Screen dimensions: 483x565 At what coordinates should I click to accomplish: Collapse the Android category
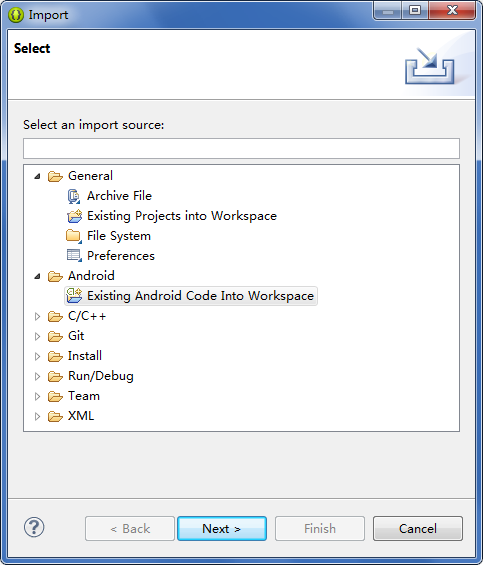coord(37,276)
